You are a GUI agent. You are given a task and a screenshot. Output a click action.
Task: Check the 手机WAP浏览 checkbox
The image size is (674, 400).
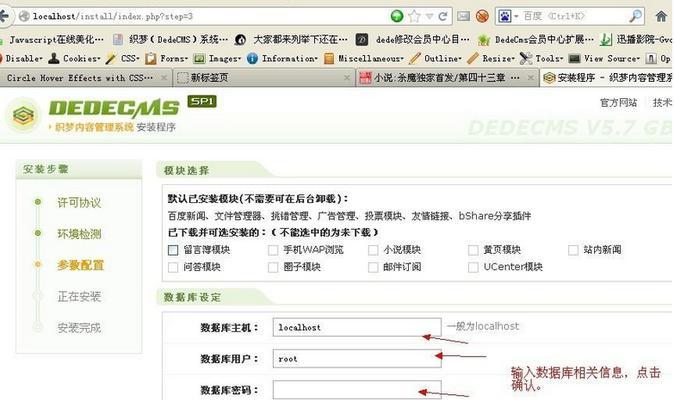[x=273, y=250]
